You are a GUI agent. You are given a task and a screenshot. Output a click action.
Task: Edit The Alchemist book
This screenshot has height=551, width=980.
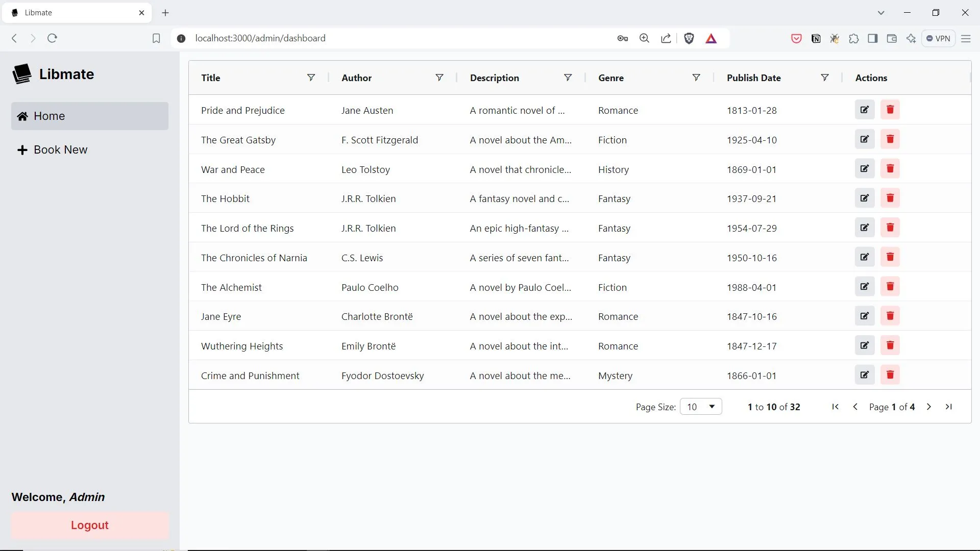pos(865,287)
